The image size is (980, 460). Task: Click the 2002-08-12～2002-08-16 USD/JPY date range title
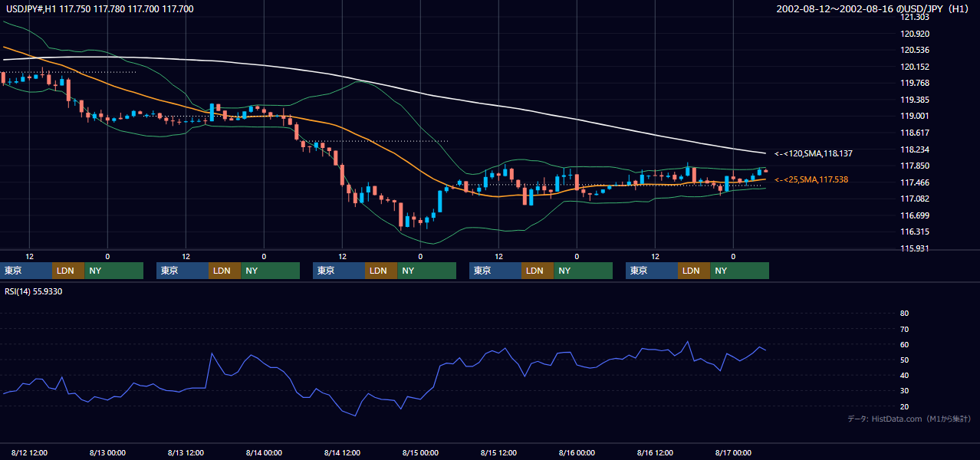pyautogui.click(x=873, y=9)
